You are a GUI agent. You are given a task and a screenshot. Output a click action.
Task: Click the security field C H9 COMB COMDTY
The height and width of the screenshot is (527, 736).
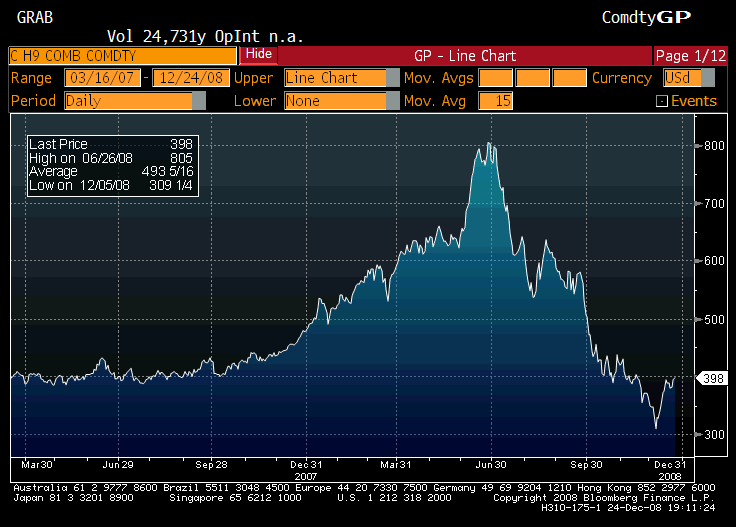[x=122, y=56]
